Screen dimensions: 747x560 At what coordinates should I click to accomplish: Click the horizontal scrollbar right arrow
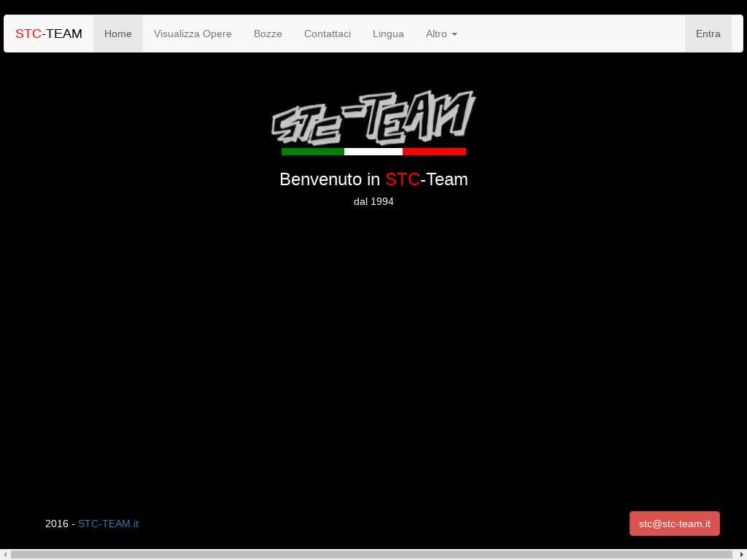point(741,555)
